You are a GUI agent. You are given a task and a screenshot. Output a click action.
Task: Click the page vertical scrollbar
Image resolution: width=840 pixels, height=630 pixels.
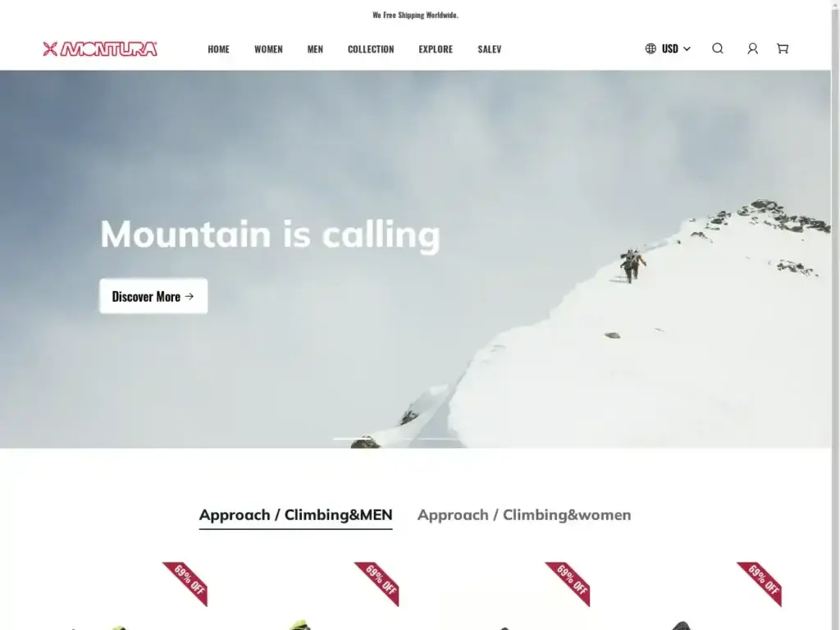coord(835,315)
